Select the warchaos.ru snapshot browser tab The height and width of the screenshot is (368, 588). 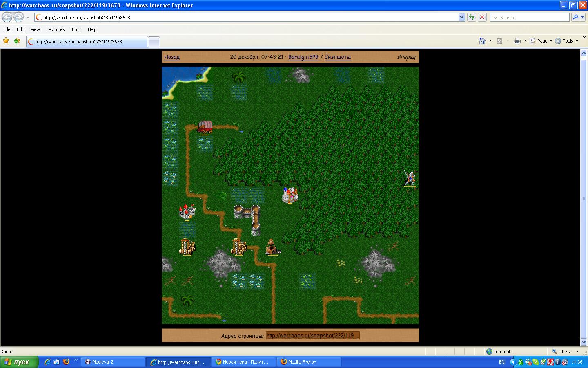point(87,42)
